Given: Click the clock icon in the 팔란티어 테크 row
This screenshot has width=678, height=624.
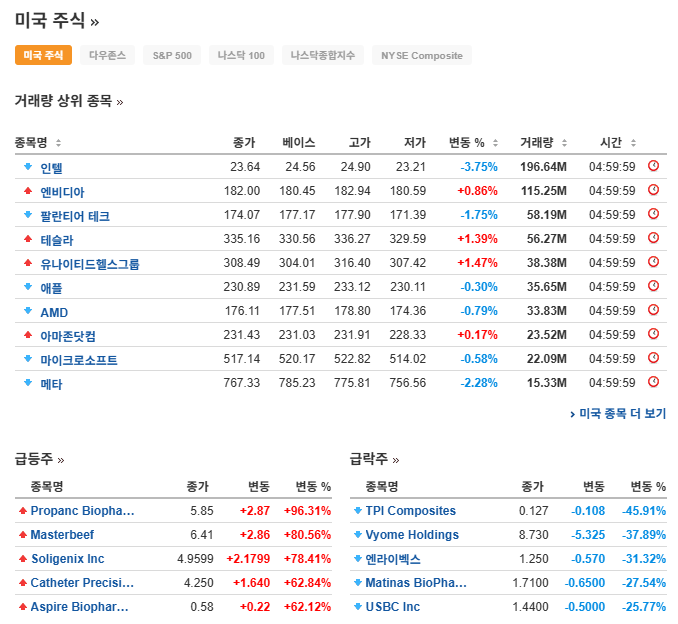Looking at the screenshot, I should 653,214.
